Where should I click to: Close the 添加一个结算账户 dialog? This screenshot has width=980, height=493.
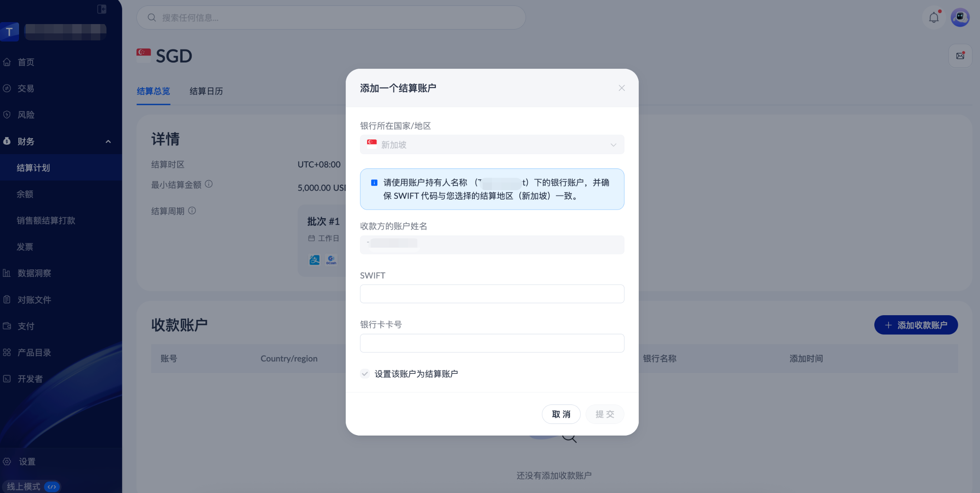point(622,88)
